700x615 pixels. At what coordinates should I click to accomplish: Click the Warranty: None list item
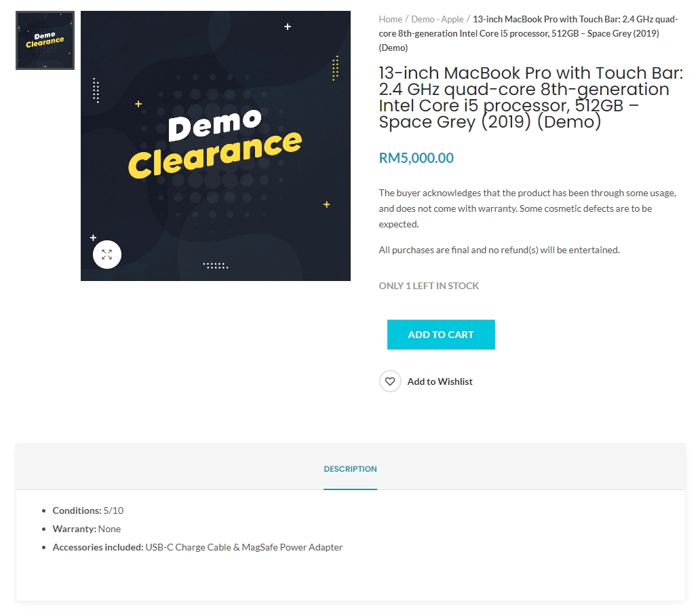point(87,529)
